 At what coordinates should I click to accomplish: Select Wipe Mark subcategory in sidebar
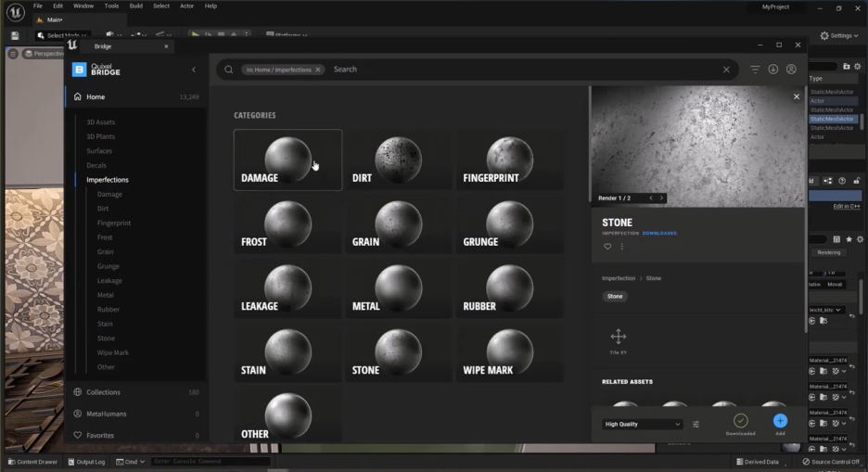(x=113, y=352)
